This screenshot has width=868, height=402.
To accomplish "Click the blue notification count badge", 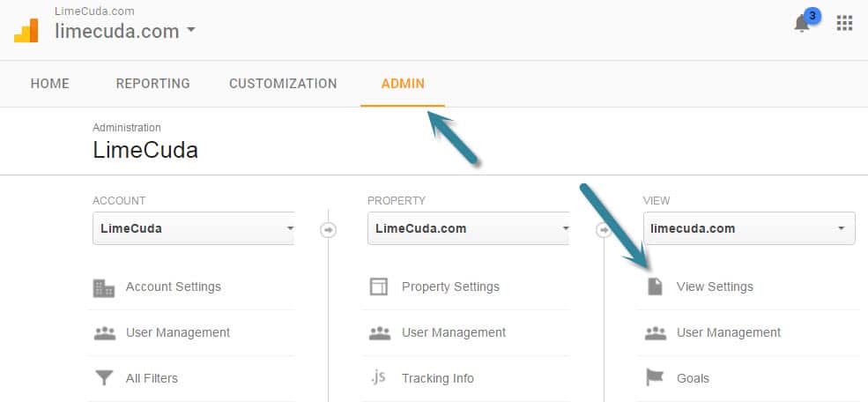I will (812, 16).
